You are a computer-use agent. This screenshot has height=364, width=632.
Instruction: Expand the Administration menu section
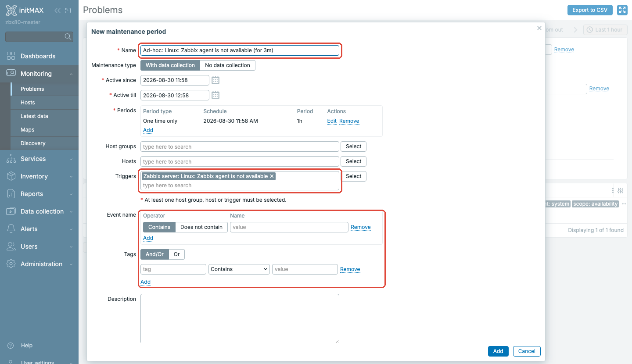71,264
